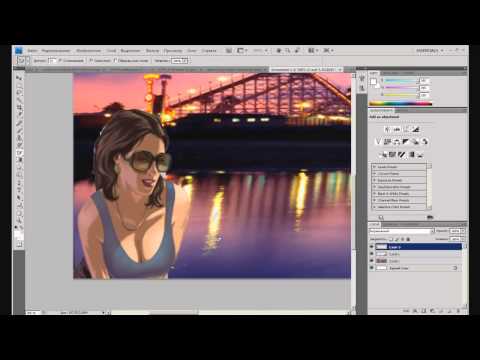Click the Tolerance input field in the options bar

(52, 61)
